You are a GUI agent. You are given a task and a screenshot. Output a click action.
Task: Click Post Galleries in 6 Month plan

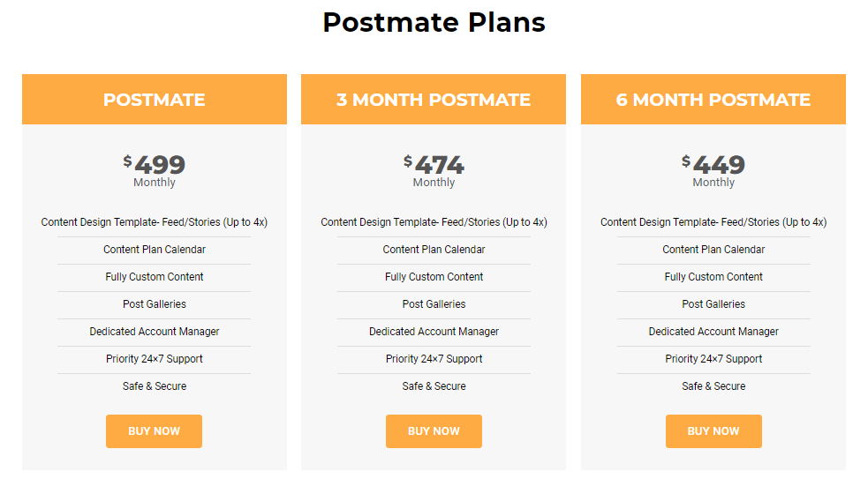[x=713, y=304]
